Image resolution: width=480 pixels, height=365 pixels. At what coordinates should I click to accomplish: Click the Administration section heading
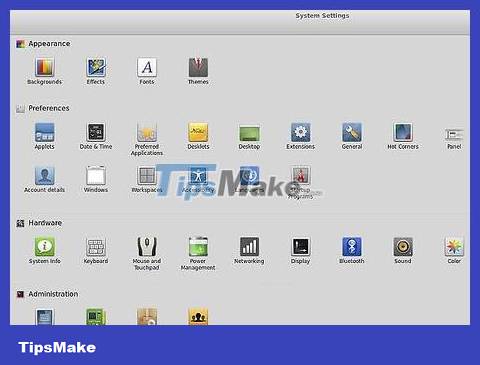coord(53,294)
